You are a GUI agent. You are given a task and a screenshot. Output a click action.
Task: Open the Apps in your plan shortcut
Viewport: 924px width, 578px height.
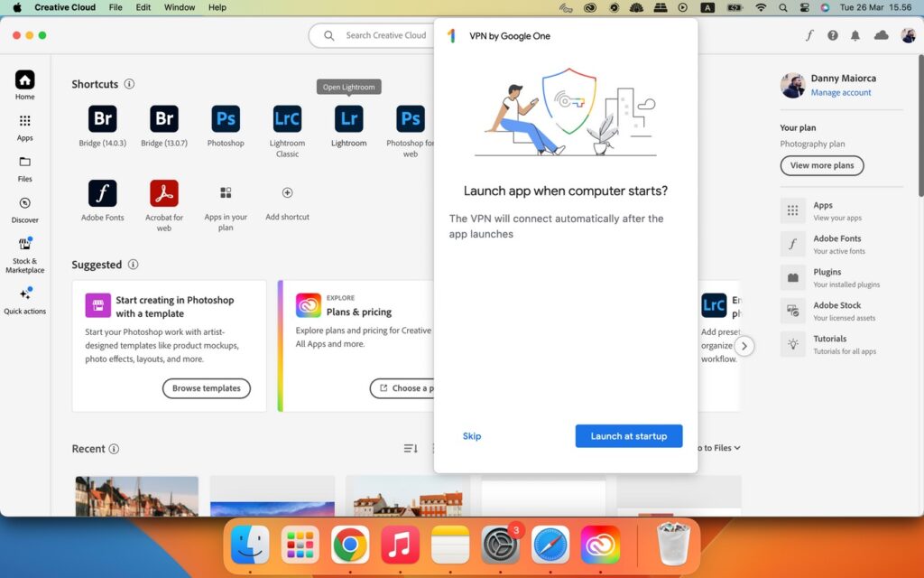(226, 193)
